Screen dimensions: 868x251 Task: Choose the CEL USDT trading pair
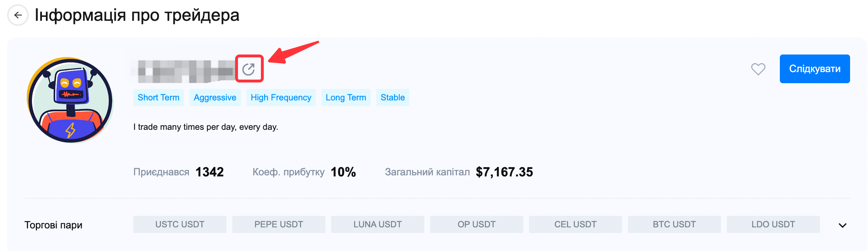576,224
